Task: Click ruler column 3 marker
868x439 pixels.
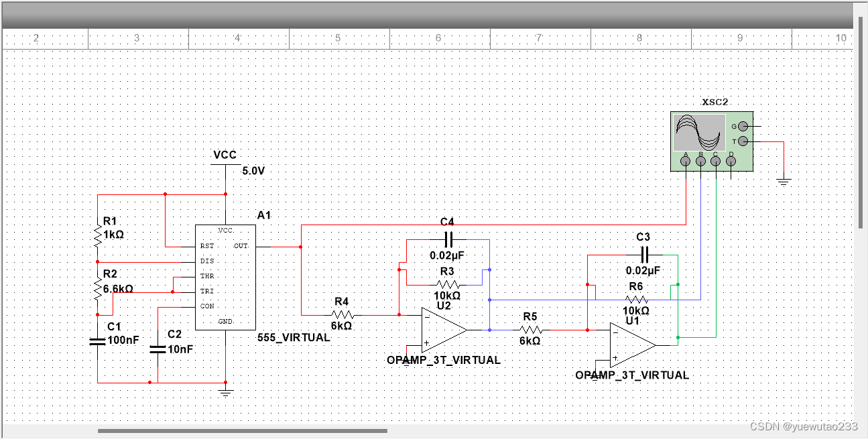Action: (x=137, y=39)
